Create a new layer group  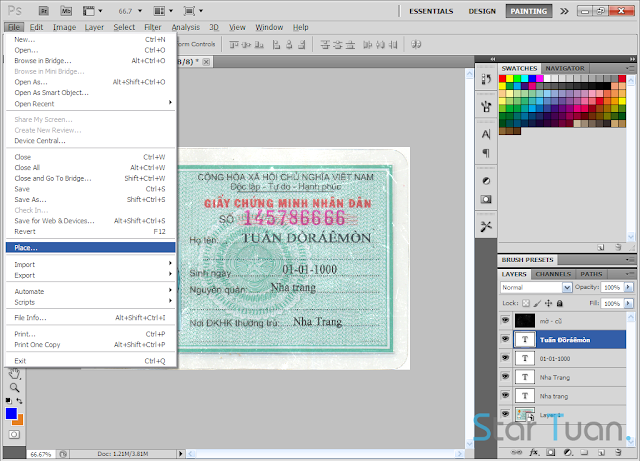584,452
